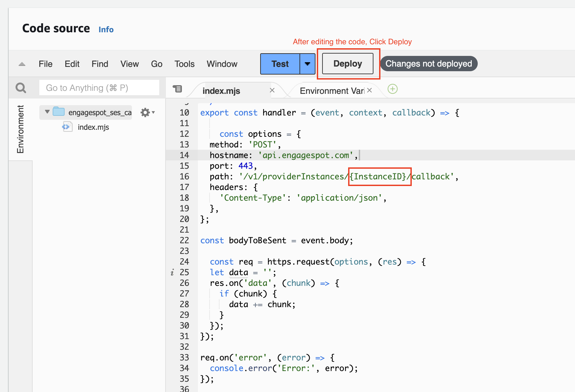Click line number 33 in the gutter
575x392 pixels.
[184, 357]
